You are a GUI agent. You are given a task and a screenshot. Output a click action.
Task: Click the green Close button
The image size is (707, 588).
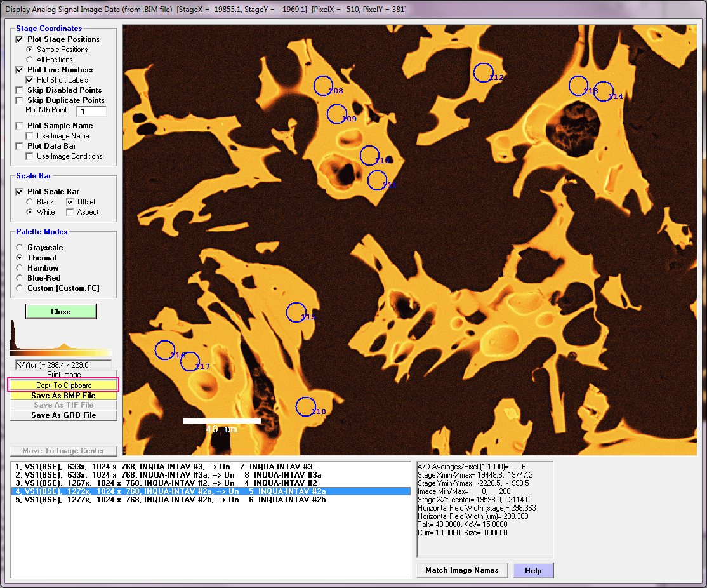[61, 312]
